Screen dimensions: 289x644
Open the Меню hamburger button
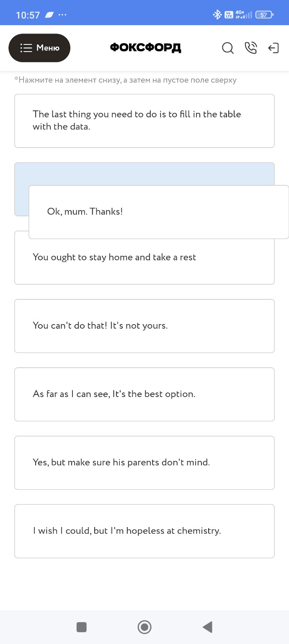tap(39, 48)
